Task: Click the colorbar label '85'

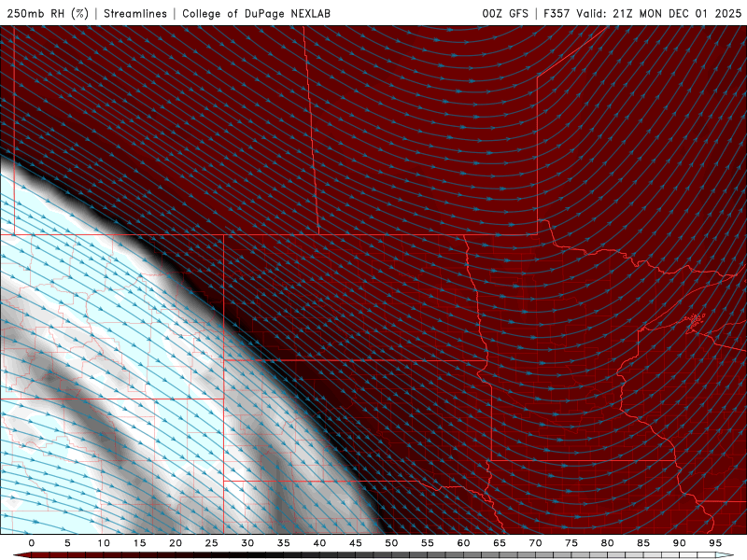Action: pos(643,543)
